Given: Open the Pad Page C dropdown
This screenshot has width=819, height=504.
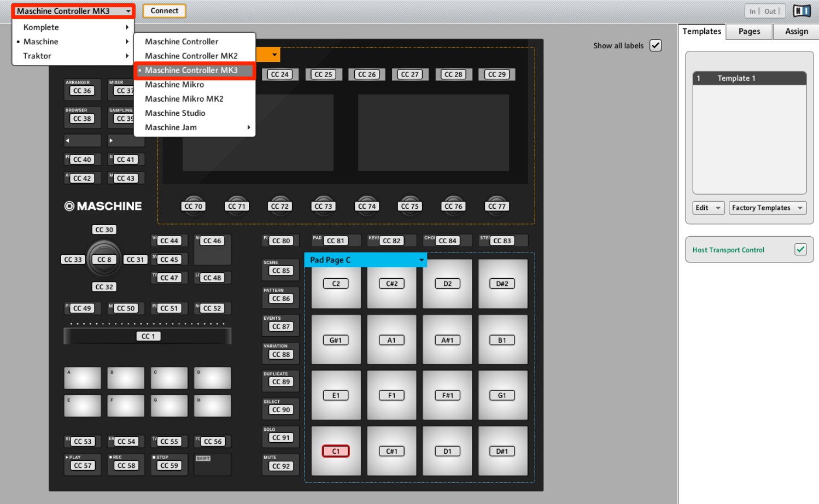Looking at the screenshot, I should click(x=366, y=260).
